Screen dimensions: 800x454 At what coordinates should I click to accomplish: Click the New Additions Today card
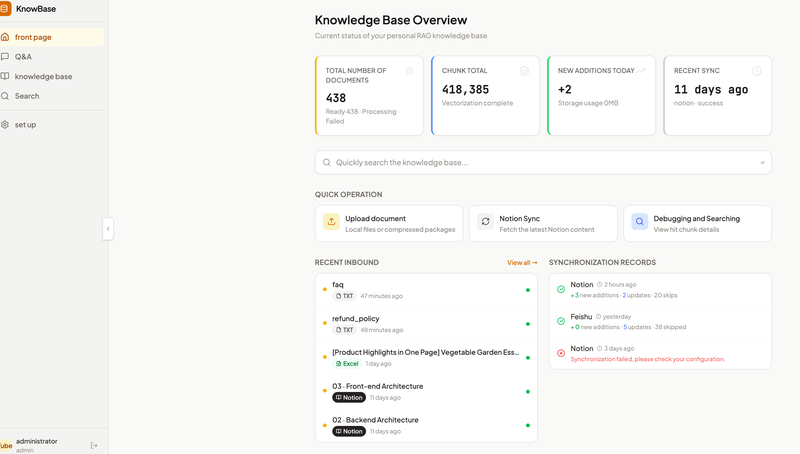(x=601, y=95)
